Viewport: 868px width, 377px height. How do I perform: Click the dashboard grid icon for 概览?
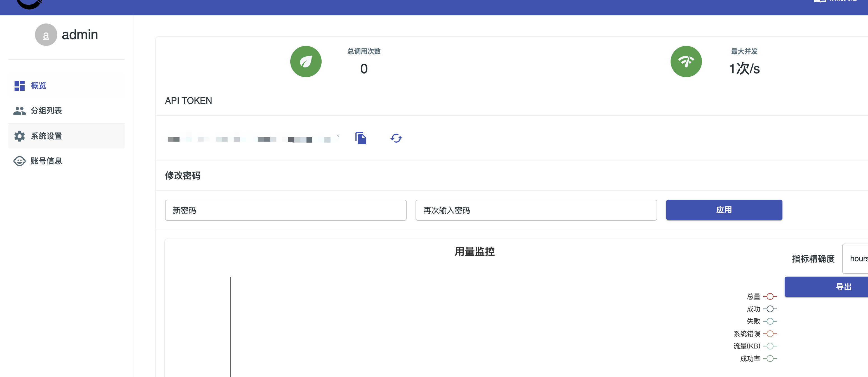click(x=20, y=86)
